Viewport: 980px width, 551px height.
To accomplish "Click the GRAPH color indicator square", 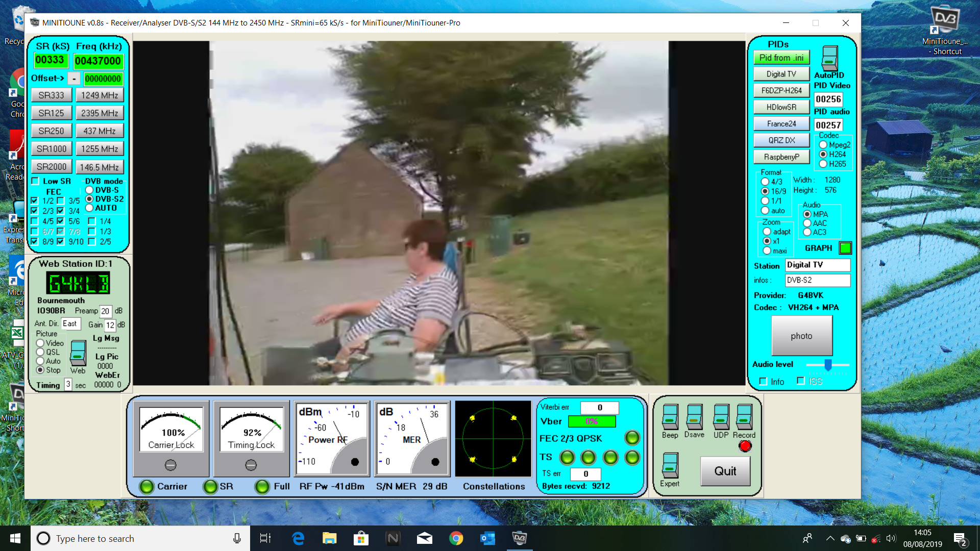I will (x=845, y=248).
